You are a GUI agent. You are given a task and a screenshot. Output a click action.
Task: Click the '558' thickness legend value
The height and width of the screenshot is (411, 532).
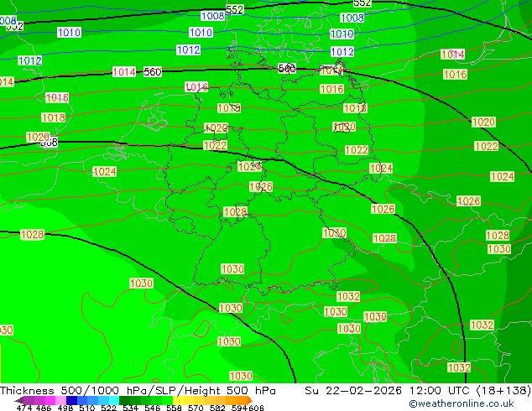174,408
